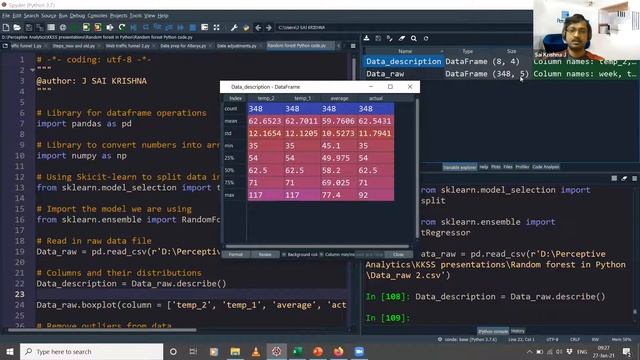The height and width of the screenshot is (360, 640).
Task: Click the New file icon in Spyder toolbar
Action: click(x=6, y=27)
